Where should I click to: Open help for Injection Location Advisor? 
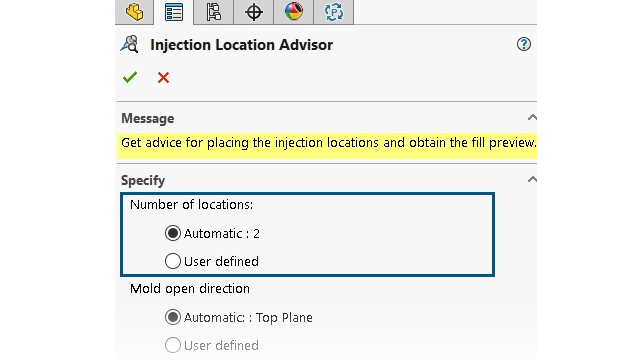[524, 44]
